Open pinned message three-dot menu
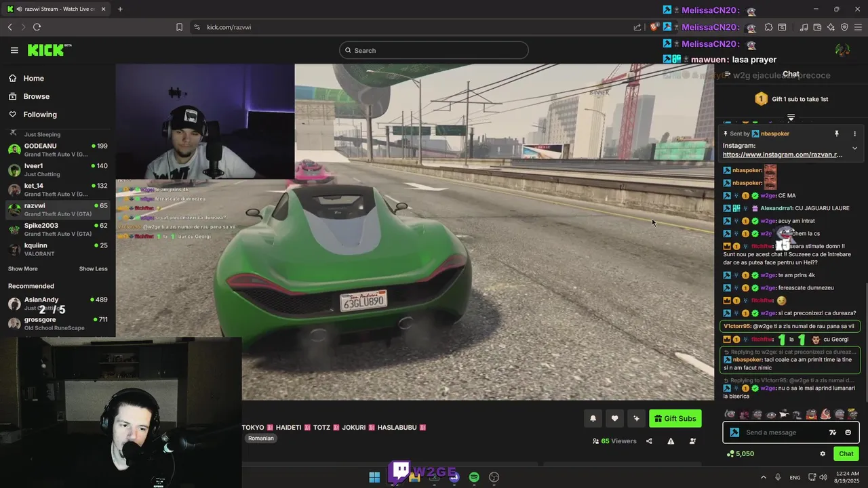Image resolution: width=868 pixels, height=488 pixels. tap(854, 134)
